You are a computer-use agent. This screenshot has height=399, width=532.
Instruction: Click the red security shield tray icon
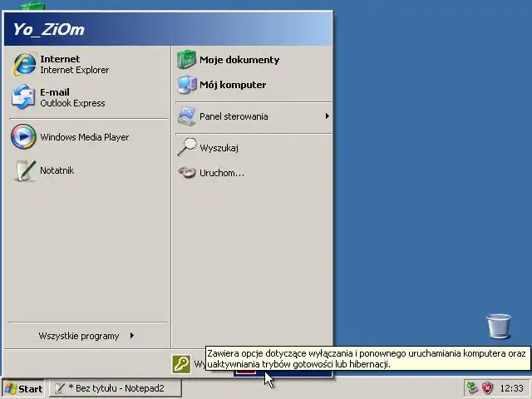tap(488, 388)
